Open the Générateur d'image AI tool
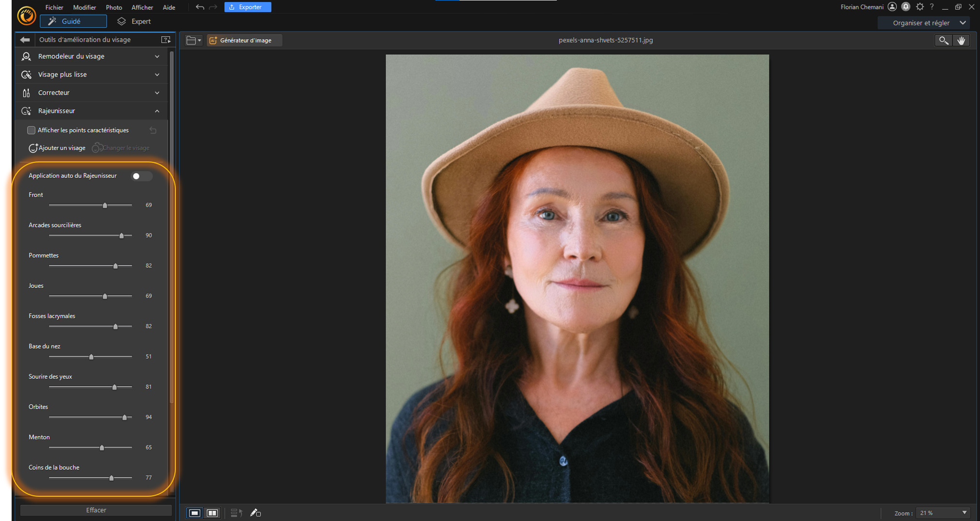The width and height of the screenshot is (980, 521). pyautogui.click(x=244, y=40)
